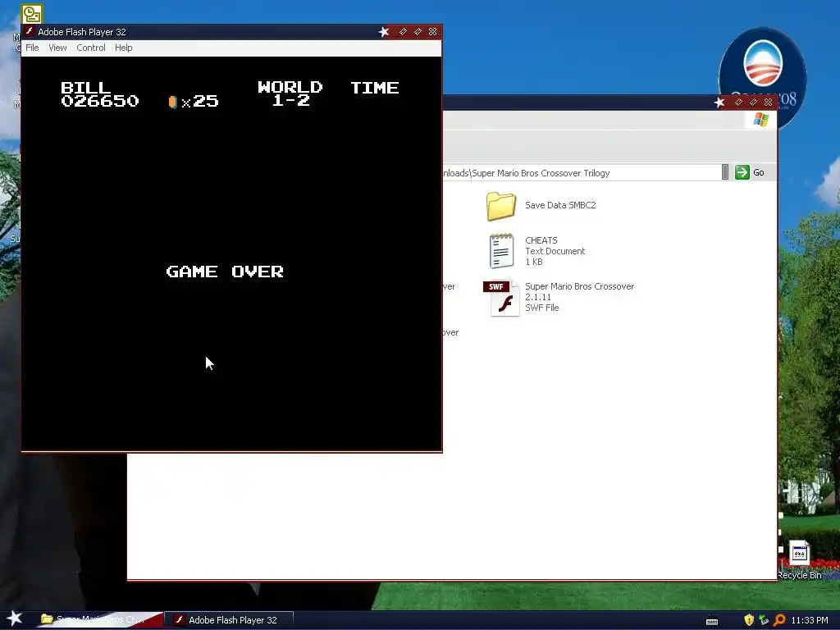
Task: Click the GAME OVER text in the game
Action: click(225, 272)
